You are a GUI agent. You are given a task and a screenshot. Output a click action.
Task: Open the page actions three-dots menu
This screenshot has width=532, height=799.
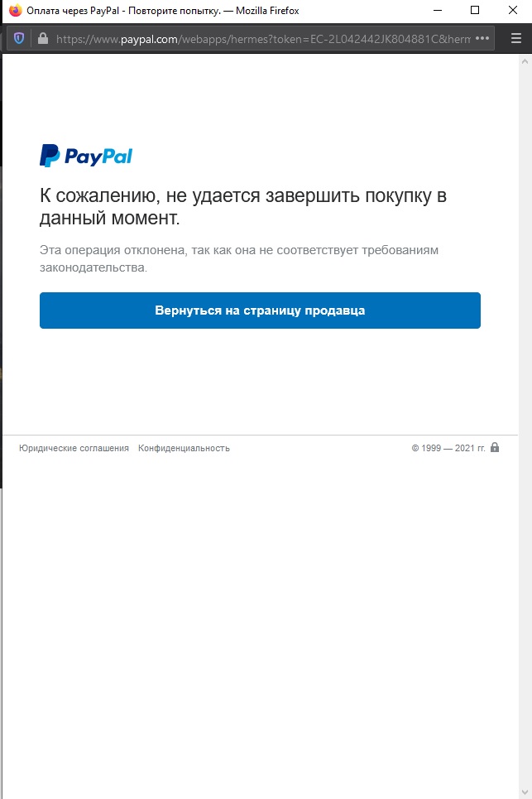click(482, 38)
